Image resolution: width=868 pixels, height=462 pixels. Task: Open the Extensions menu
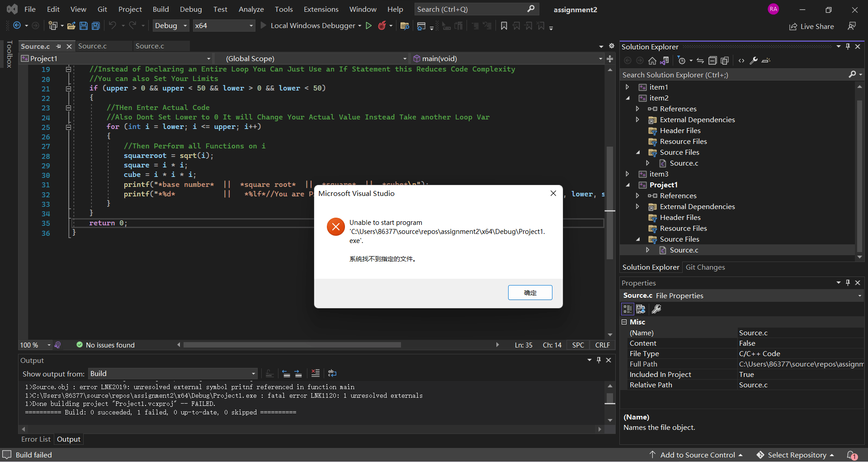tap(321, 9)
